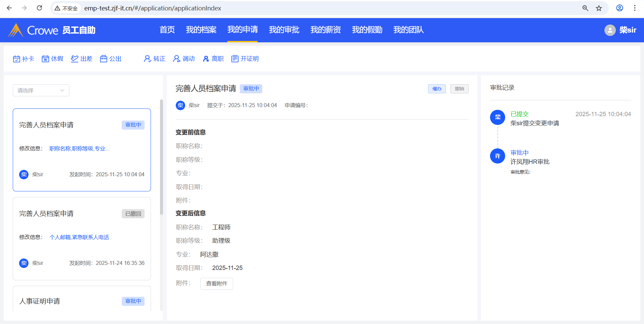This screenshot has height=324, width=644.
Task: Bookmark this page with the star icon
Action: pos(599,8)
